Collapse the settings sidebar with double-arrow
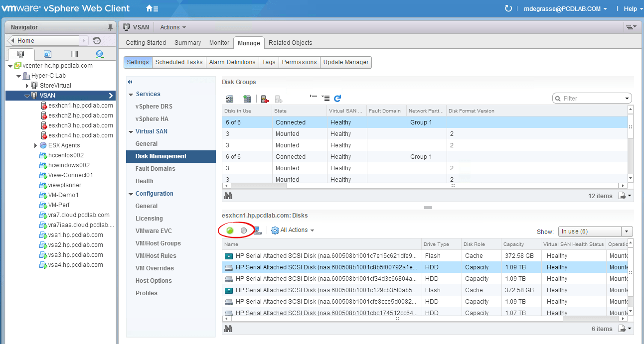The height and width of the screenshot is (344, 644). [x=130, y=82]
